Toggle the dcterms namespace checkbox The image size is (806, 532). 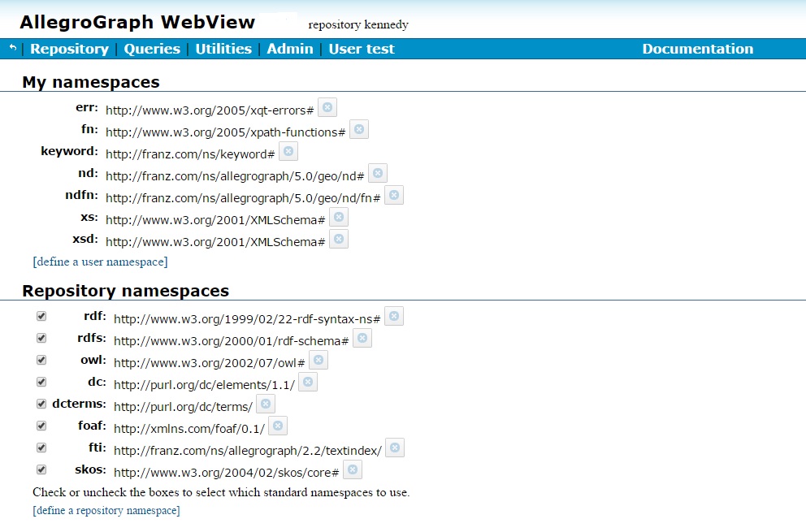point(41,404)
